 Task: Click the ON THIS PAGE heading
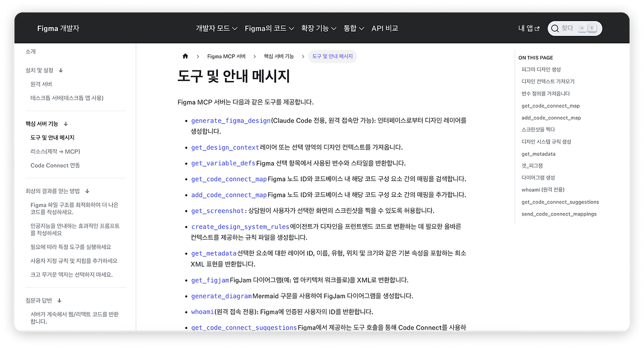click(535, 58)
